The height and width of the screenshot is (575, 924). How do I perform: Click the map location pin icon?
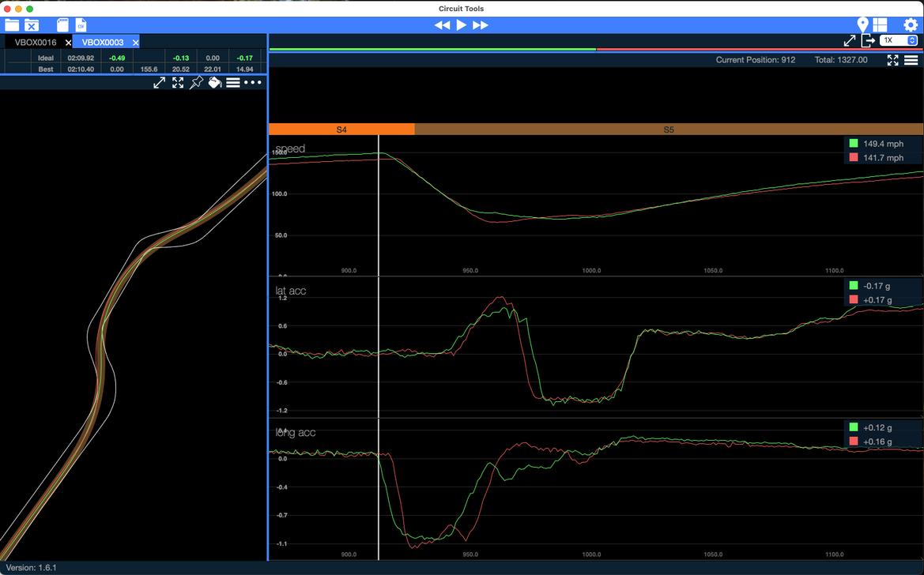862,25
